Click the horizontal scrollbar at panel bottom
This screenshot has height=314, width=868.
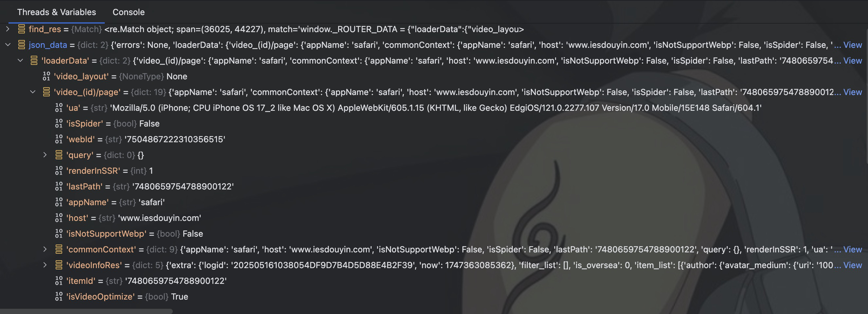tap(87, 311)
